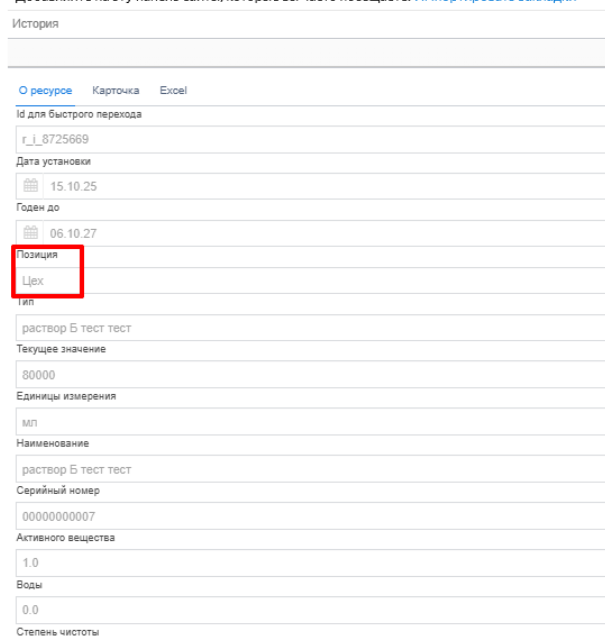The height and width of the screenshot is (640, 605).
Task: Click the Дата установки label
Action: [53, 161]
